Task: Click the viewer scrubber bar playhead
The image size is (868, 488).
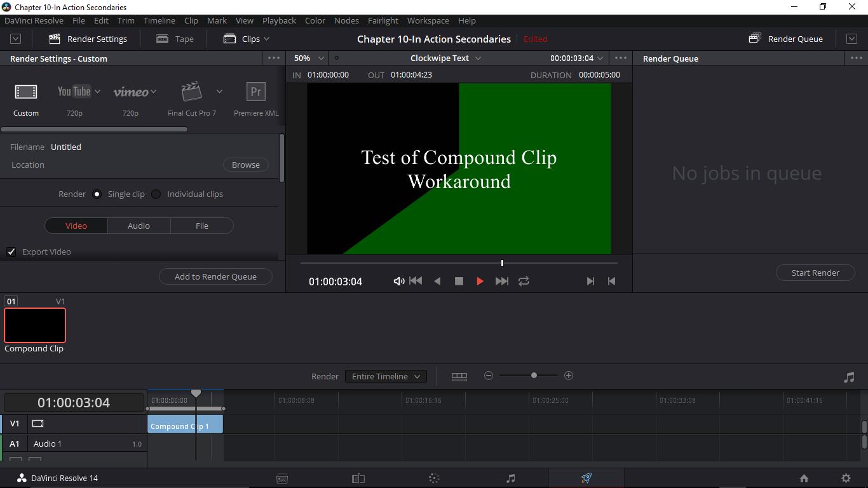Action: coord(502,262)
